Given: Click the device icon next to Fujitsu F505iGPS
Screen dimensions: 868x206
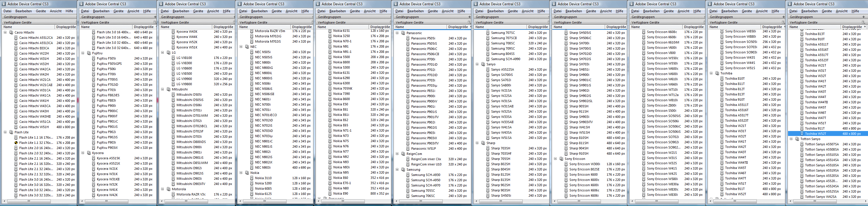Looking at the screenshot, I should tap(94, 64).
